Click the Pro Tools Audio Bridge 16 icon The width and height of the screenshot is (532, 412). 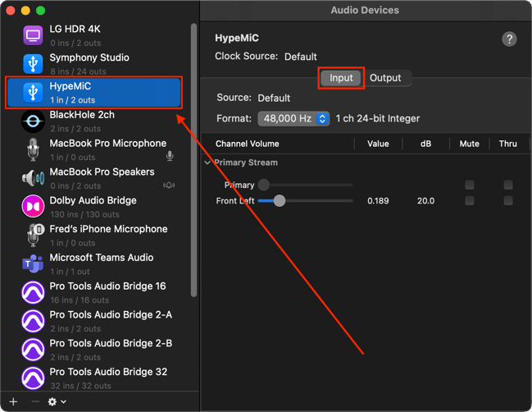[x=33, y=292]
